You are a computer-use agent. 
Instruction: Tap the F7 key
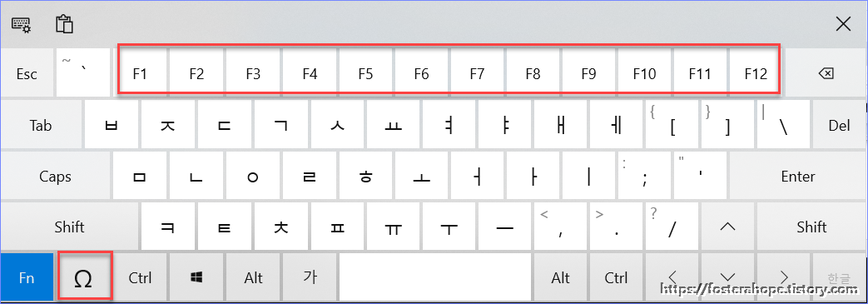(x=477, y=73)
